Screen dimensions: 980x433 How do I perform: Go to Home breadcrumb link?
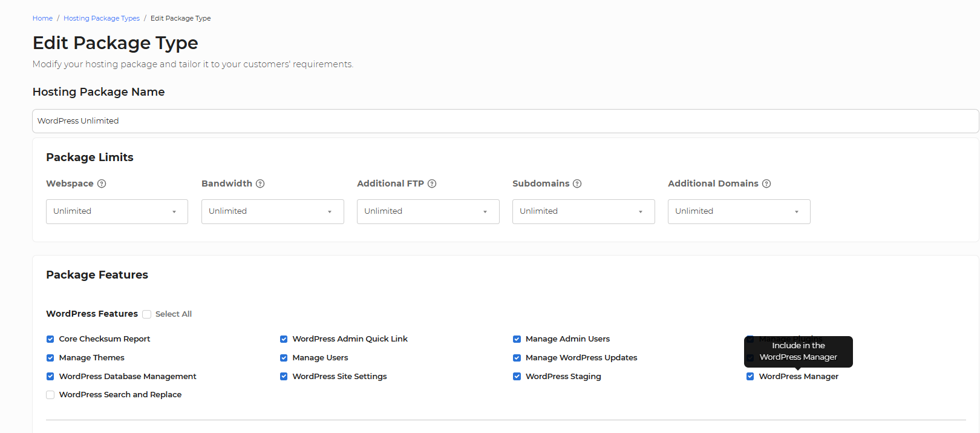(x=42, y=18)
